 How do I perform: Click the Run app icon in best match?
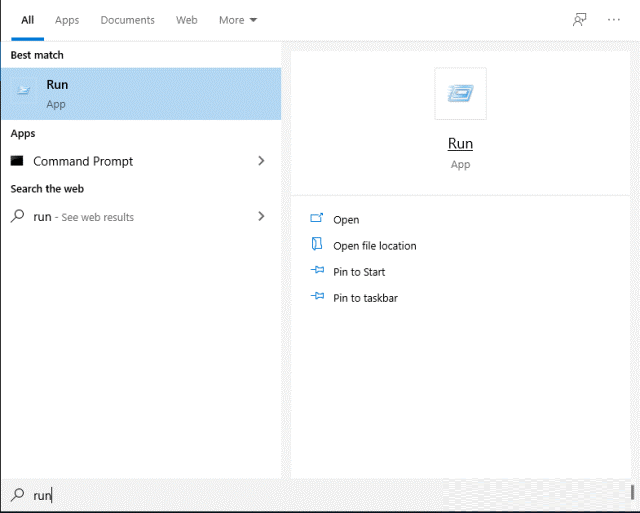(x=23, y=90)
